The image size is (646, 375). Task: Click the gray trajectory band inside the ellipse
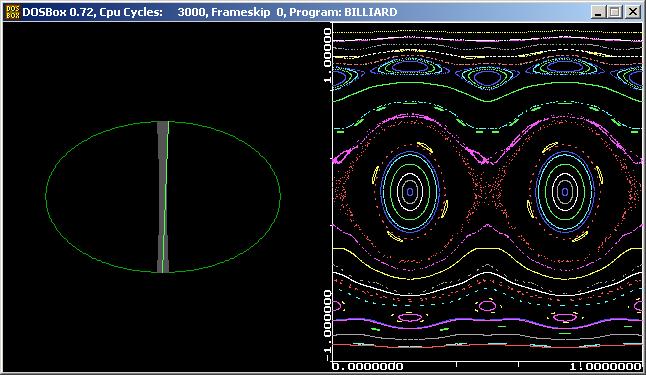[163, 197]
